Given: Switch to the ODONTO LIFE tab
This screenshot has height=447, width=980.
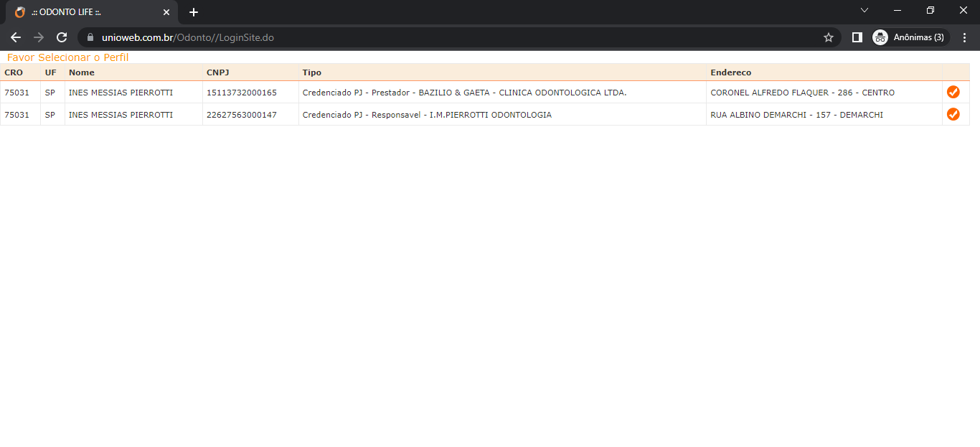Looking at the screenshot, I should 92,12.
